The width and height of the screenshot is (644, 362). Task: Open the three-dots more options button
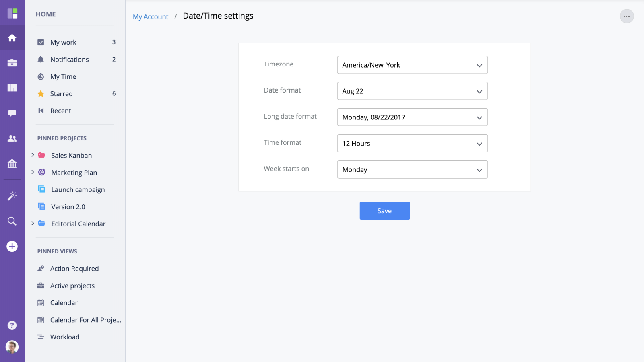tap(627, 16)
